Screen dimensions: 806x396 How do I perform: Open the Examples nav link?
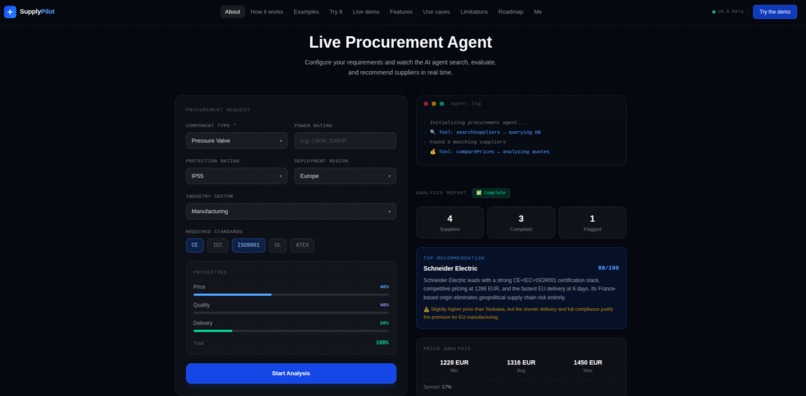point(306,12)
